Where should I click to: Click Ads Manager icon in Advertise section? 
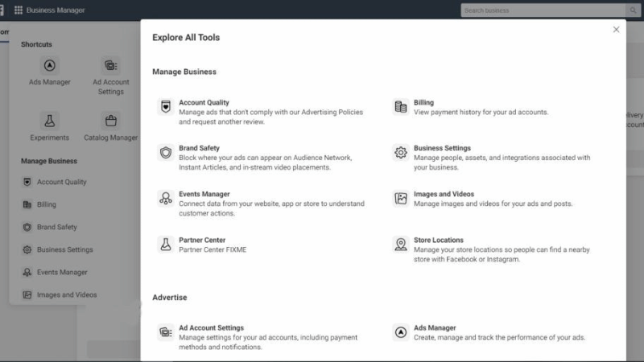pos(401,332)
